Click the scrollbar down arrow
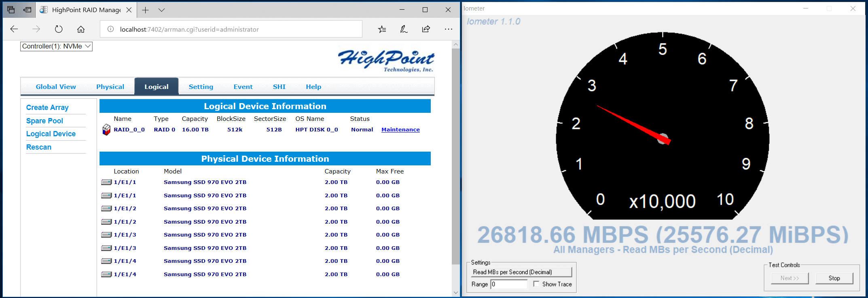The image size is (868, 298). pyautogui.click(x=456, y=293)
